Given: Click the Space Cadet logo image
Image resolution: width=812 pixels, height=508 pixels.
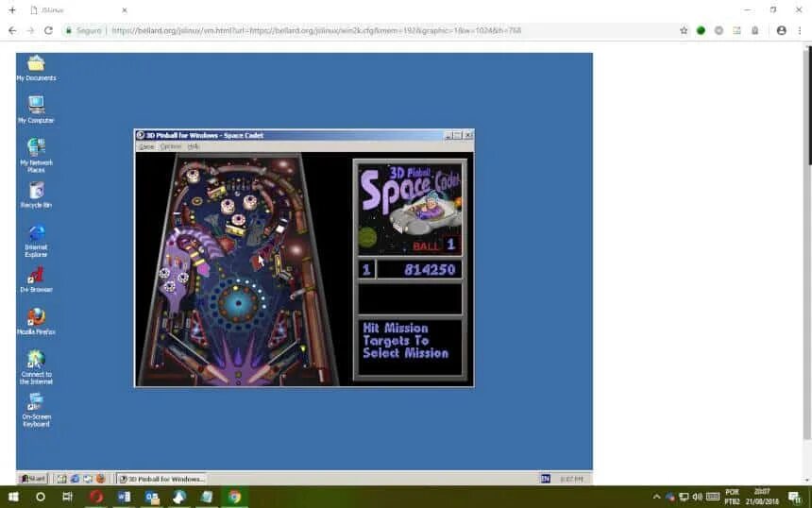Looking at the screenshot, I should pos(410,208).
